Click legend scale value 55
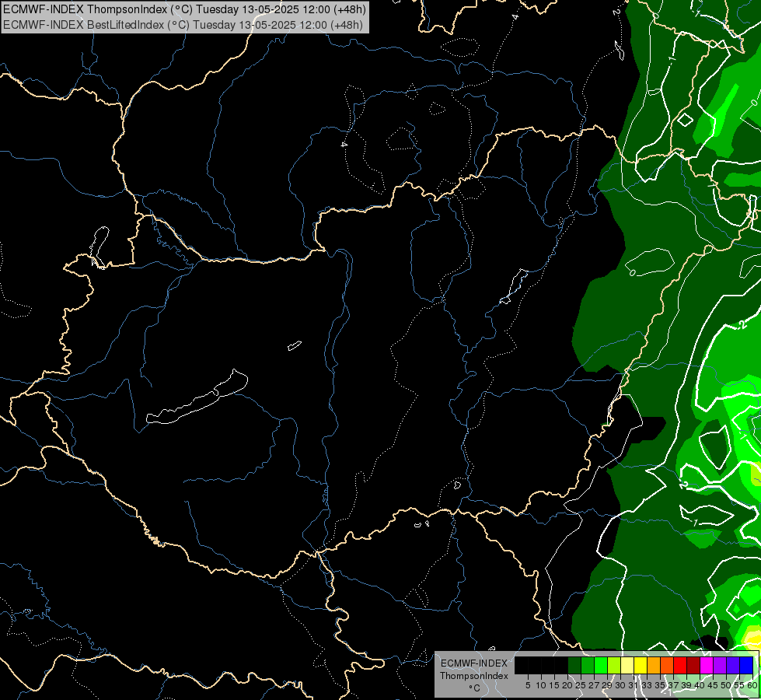The height and width of the screenshot is (700, 761). tap(740, 685)
